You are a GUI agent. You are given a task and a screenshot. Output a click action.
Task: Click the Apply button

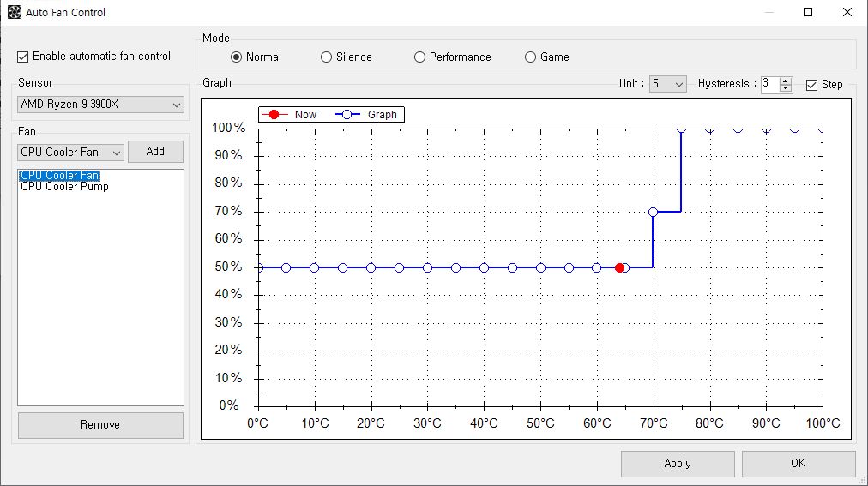[678, 464]
